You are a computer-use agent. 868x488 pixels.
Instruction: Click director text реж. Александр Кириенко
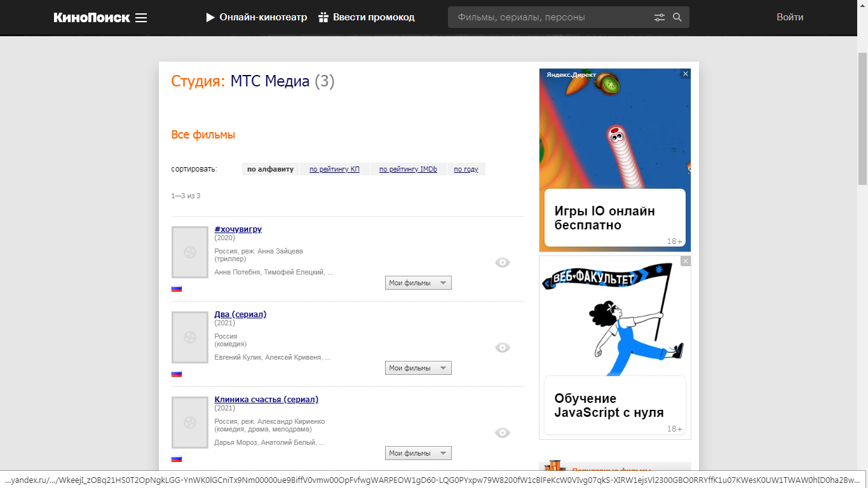click(283, 421)
